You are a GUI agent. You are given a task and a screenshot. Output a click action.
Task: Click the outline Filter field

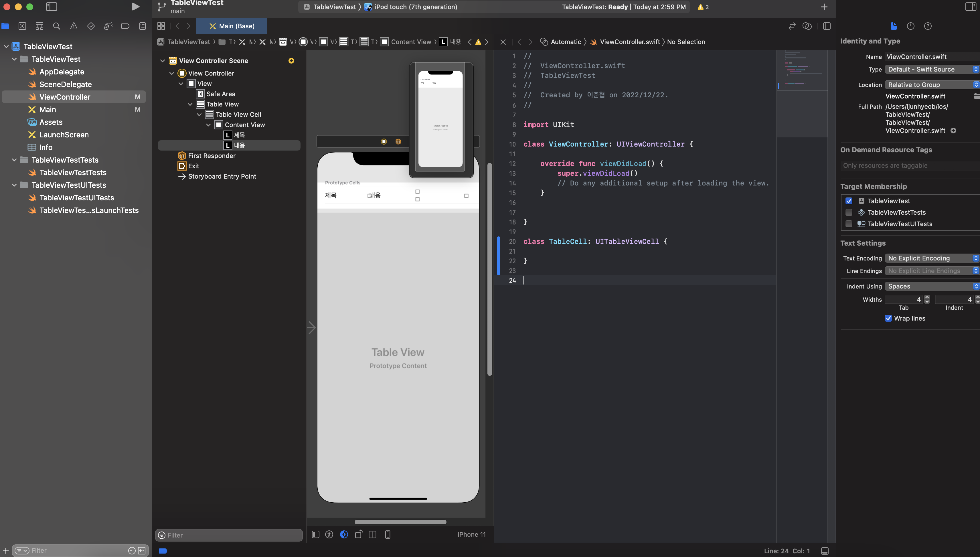[230, 535]
